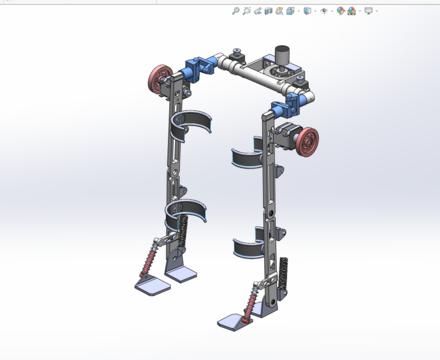
Task: Click the Display Style cube icon
Action: (307, 11)
